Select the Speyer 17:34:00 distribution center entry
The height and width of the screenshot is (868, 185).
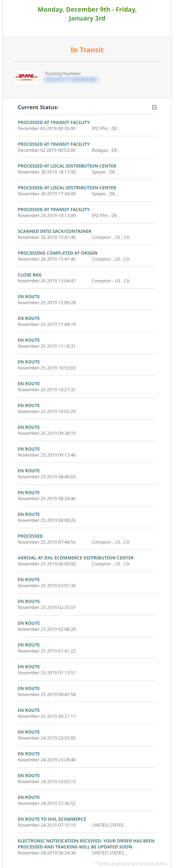point(87,191)
